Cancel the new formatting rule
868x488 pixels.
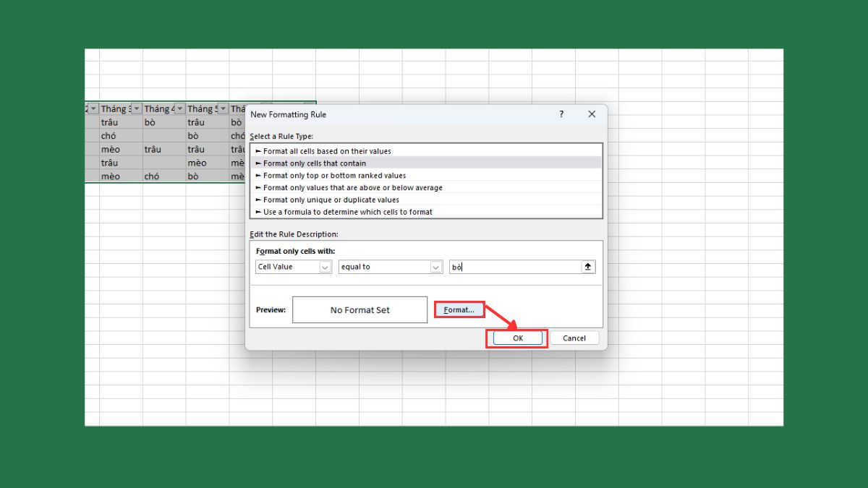[574, 338]
